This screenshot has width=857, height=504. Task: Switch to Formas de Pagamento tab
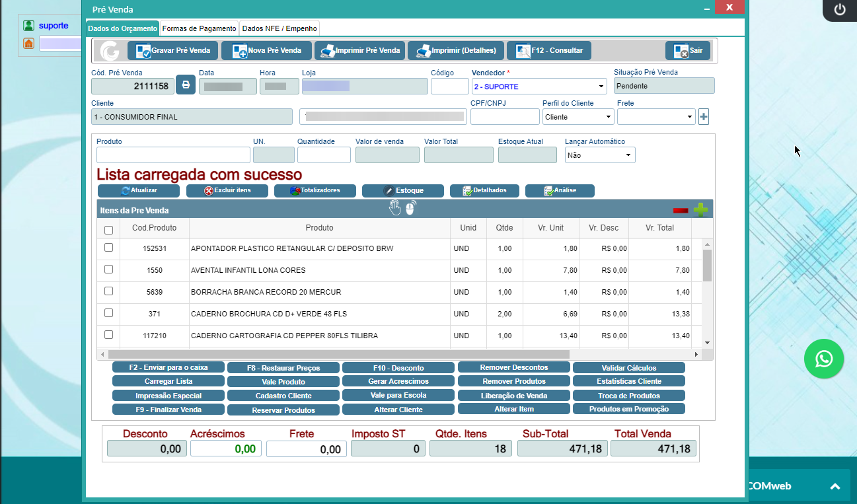click(199, 28)
